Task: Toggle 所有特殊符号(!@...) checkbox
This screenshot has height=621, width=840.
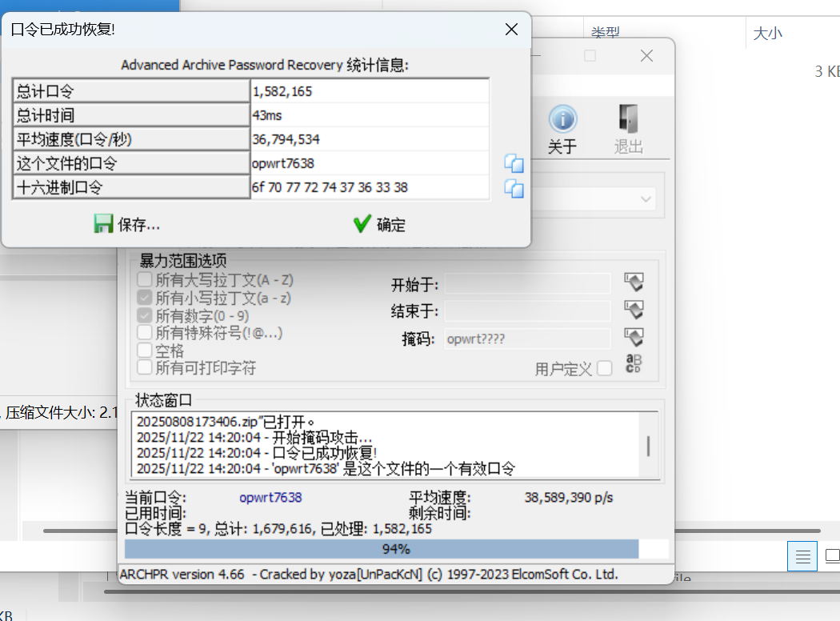Action: pos(145,332)
